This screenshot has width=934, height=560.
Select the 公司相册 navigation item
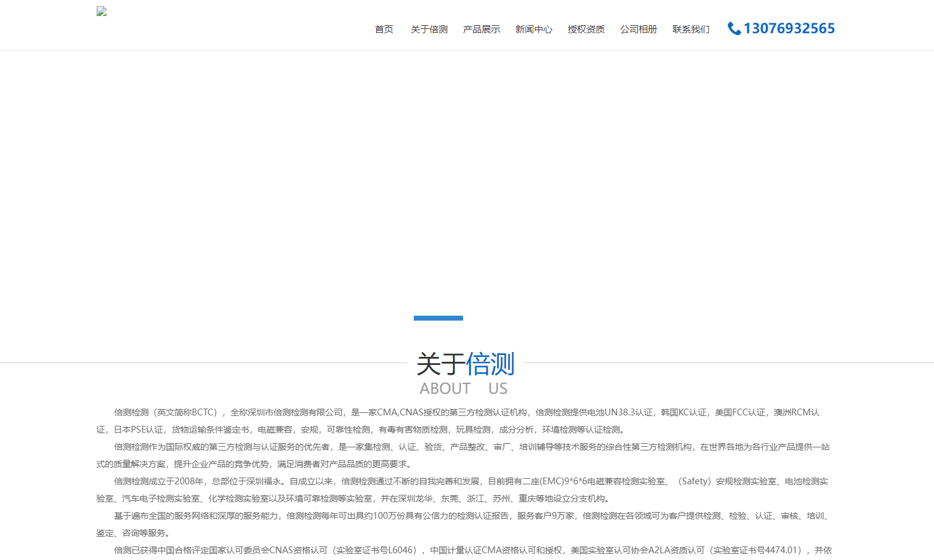(x=638, y=29)
